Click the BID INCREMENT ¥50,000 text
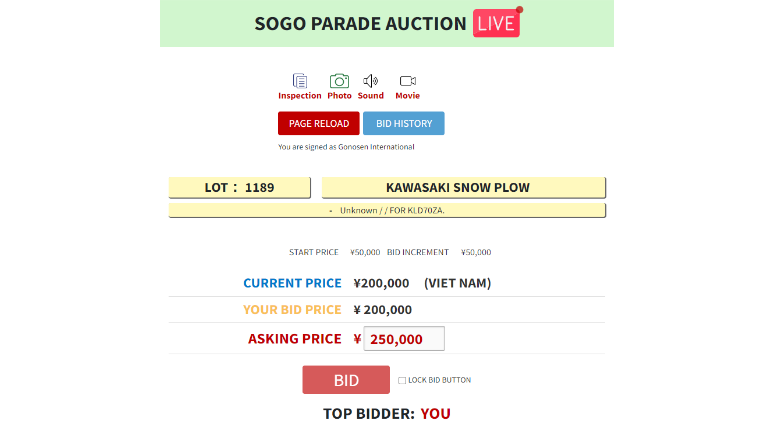The height and width of the screenshot is (437, 770). pyautogui.click(x=439, y=252)
